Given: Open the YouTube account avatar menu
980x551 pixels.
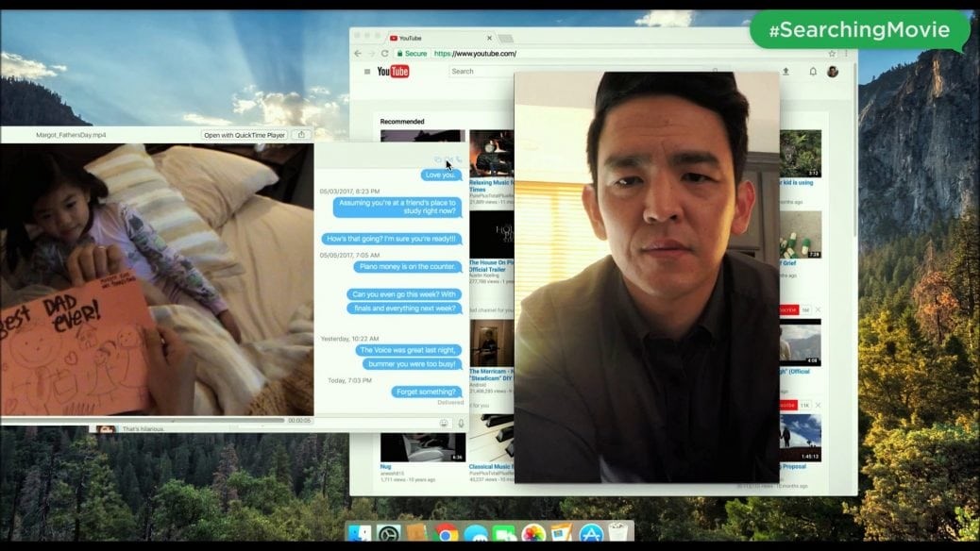Looking at the screenshot, I should tap(833, 72).
